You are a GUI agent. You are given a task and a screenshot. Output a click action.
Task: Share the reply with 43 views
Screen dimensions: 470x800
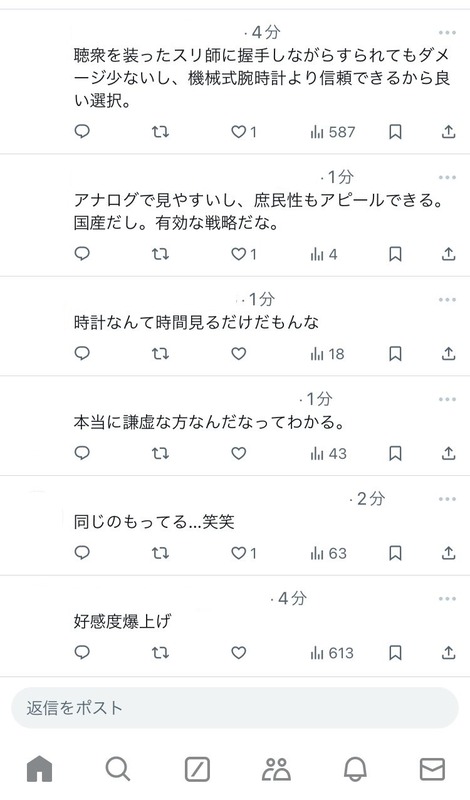pos(448,453)
